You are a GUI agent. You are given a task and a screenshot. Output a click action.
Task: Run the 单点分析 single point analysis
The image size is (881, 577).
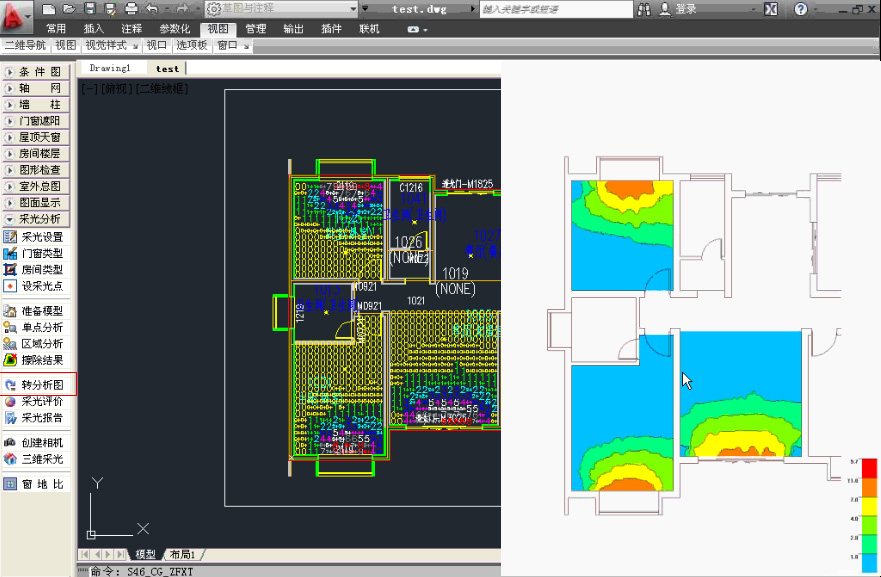click(40, 327)
